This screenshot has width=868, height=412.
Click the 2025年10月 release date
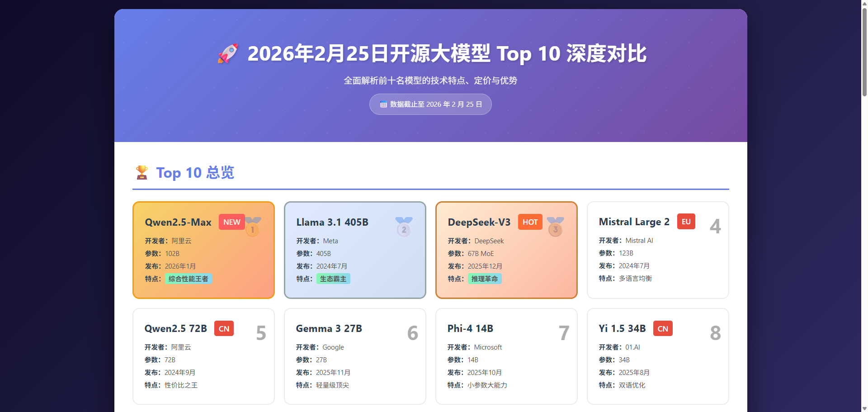point(485,373)
